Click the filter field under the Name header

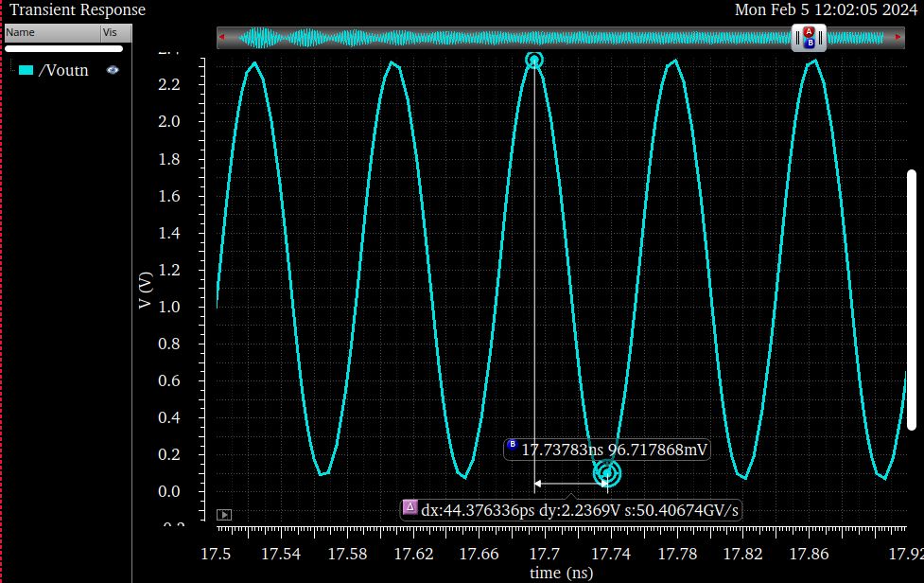(63, 47)
